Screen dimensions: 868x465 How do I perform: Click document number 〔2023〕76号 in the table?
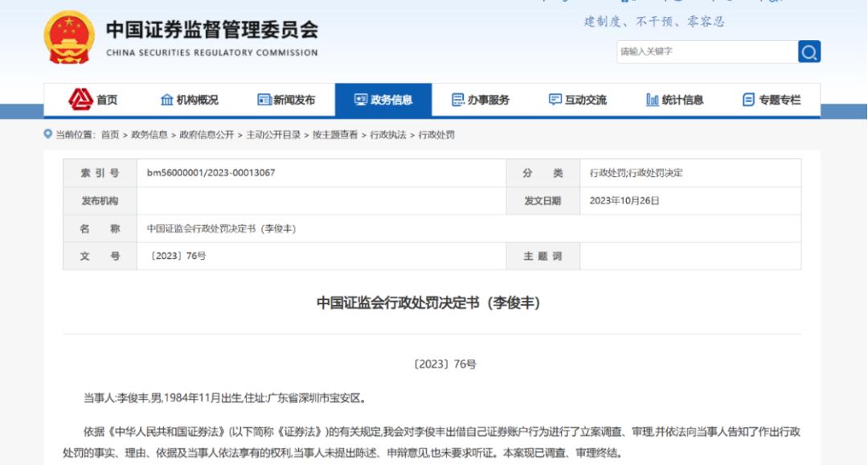click(x=177, y=256)
